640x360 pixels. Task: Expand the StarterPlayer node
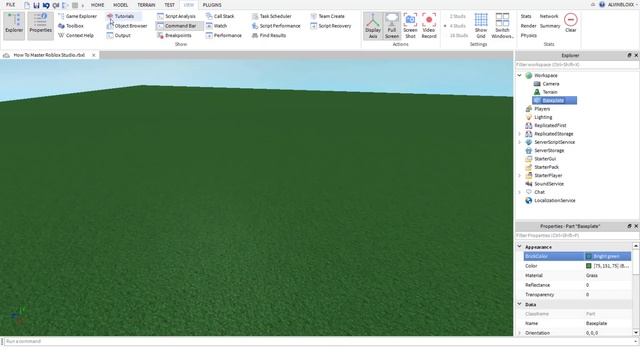(x=520, y=176)
